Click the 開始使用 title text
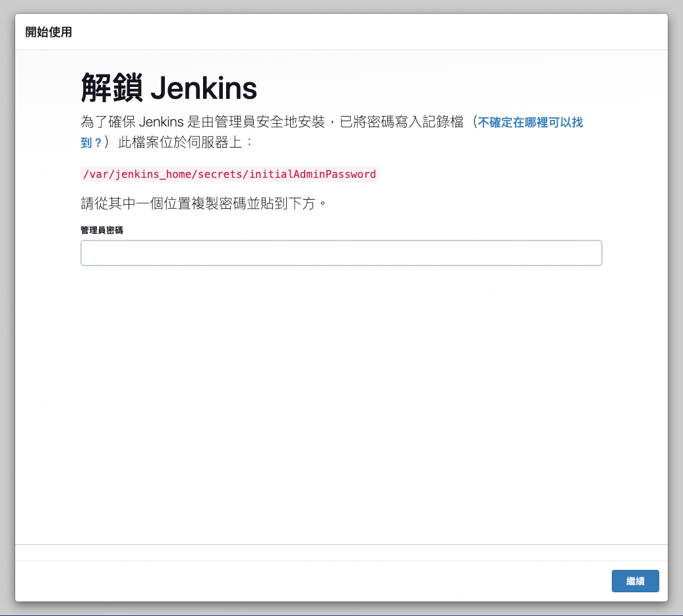 point(48,32)
